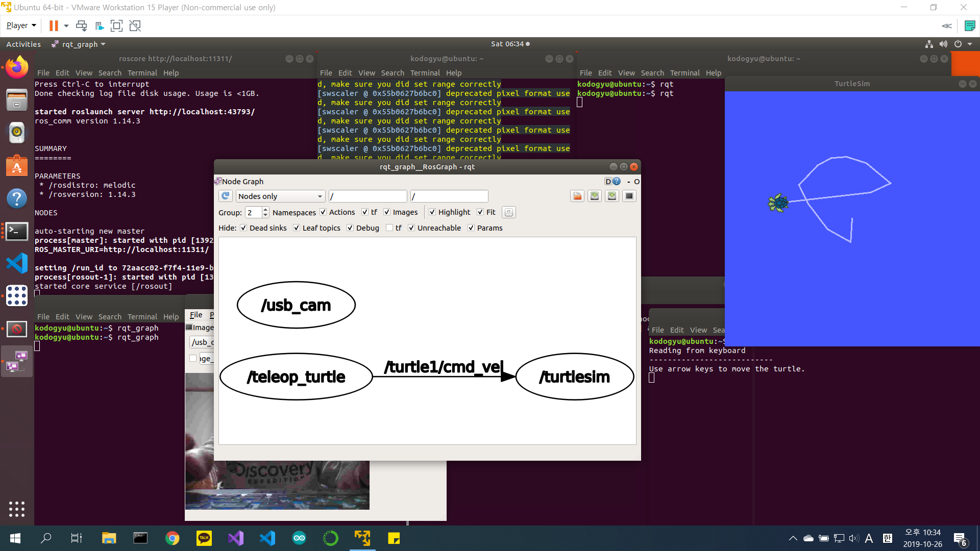Open Search menu in swscaler terminal window
The image size is (980, 551).
tap(392, 73)
